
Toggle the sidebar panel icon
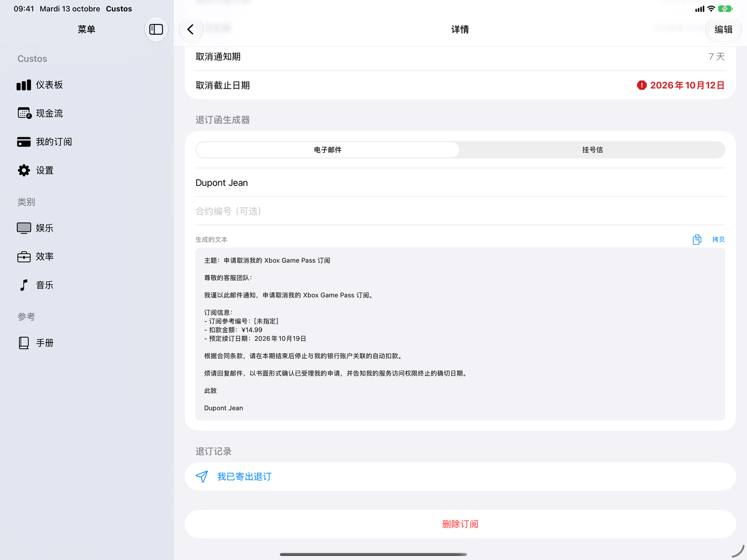(156, 29)
